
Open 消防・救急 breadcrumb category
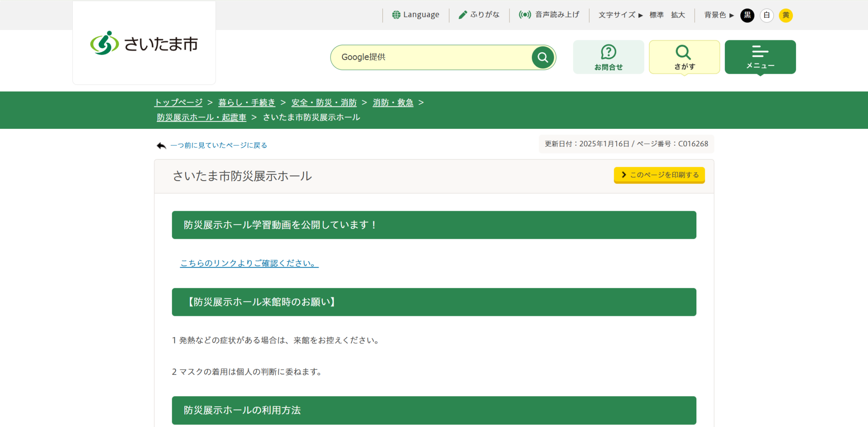[392, 102]
